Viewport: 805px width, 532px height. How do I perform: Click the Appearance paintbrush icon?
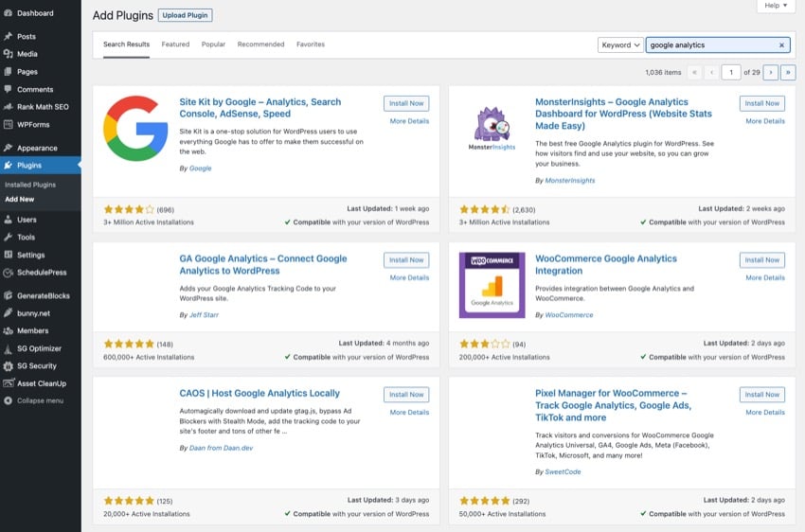(x=9, y=148)
